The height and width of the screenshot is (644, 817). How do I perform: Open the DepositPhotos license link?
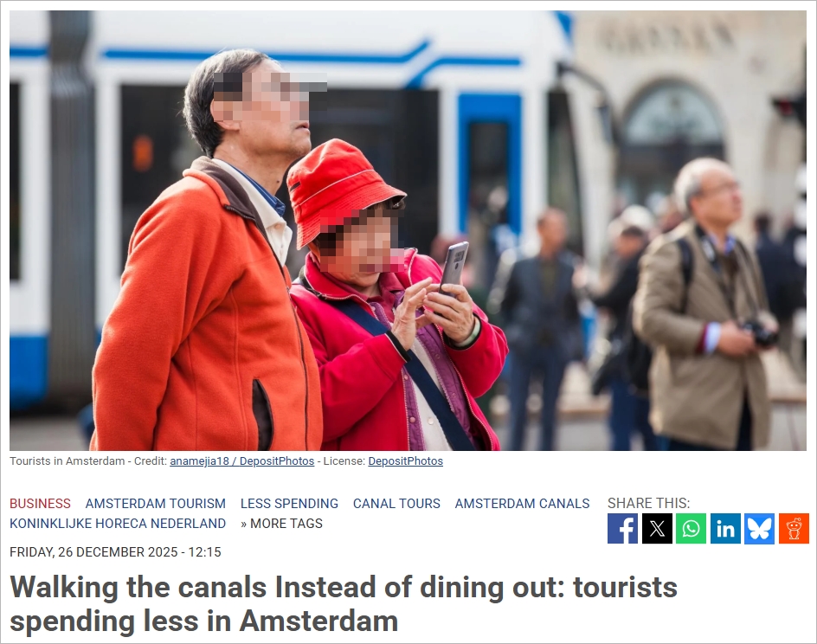[x=405, y=461]
